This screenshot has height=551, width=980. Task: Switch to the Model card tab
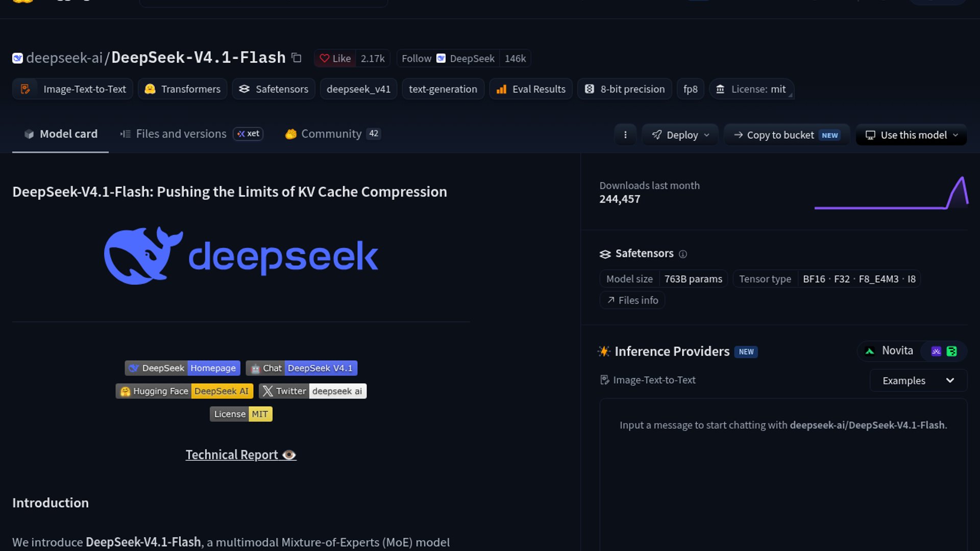(60, 134)
